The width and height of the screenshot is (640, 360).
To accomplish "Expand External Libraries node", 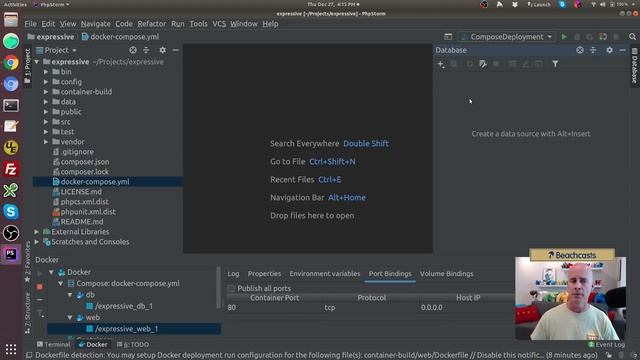I will (37, 232).
